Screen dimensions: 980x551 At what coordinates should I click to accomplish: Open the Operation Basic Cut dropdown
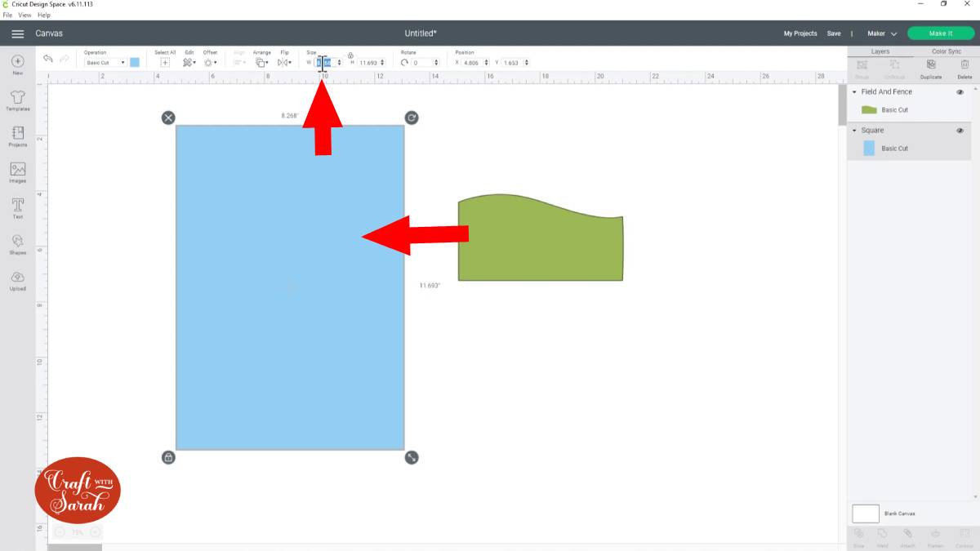click(105, 62)
